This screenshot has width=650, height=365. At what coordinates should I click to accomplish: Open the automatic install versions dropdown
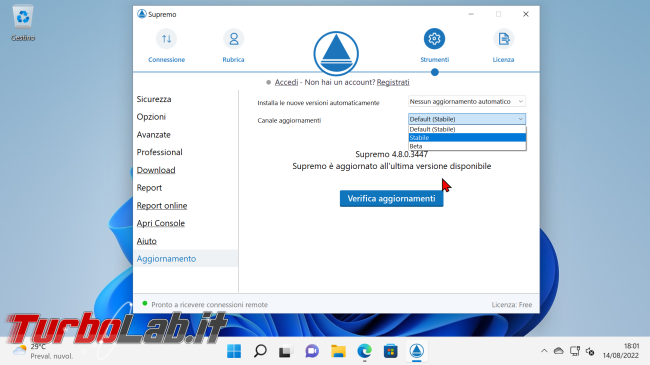[x=467, y=102]
